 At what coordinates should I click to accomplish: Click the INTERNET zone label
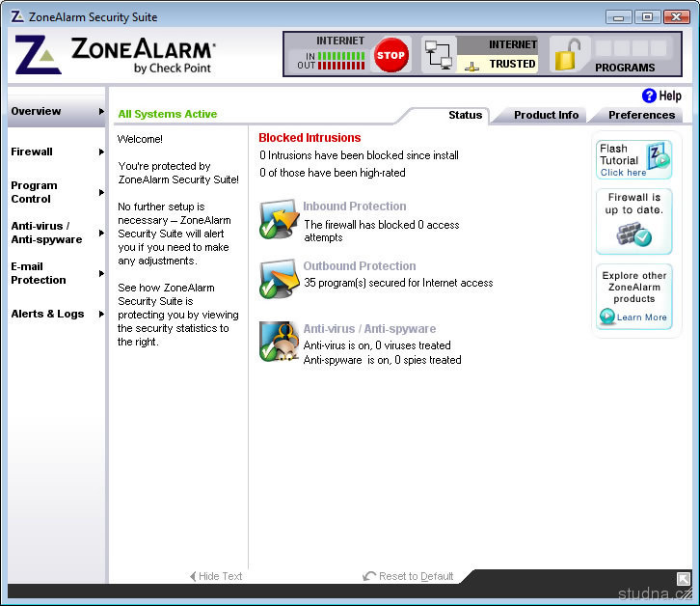pyautogui.click(x=513, y=44)
